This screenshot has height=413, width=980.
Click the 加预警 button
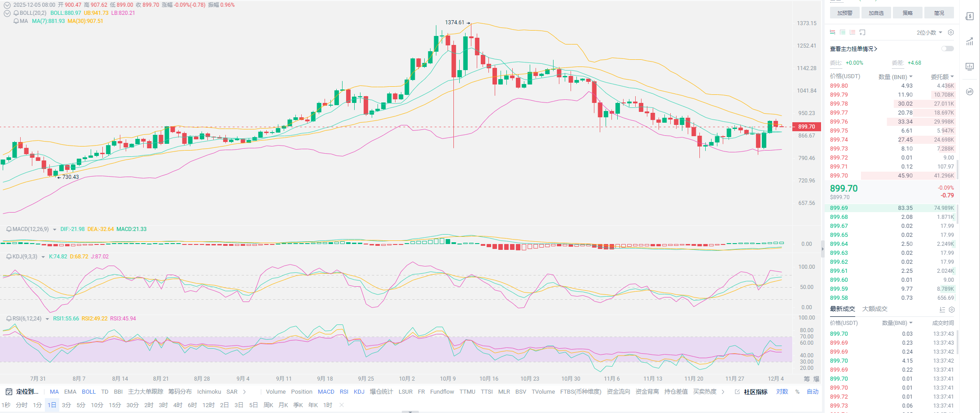pyautogui.click(x=844, y=13)
